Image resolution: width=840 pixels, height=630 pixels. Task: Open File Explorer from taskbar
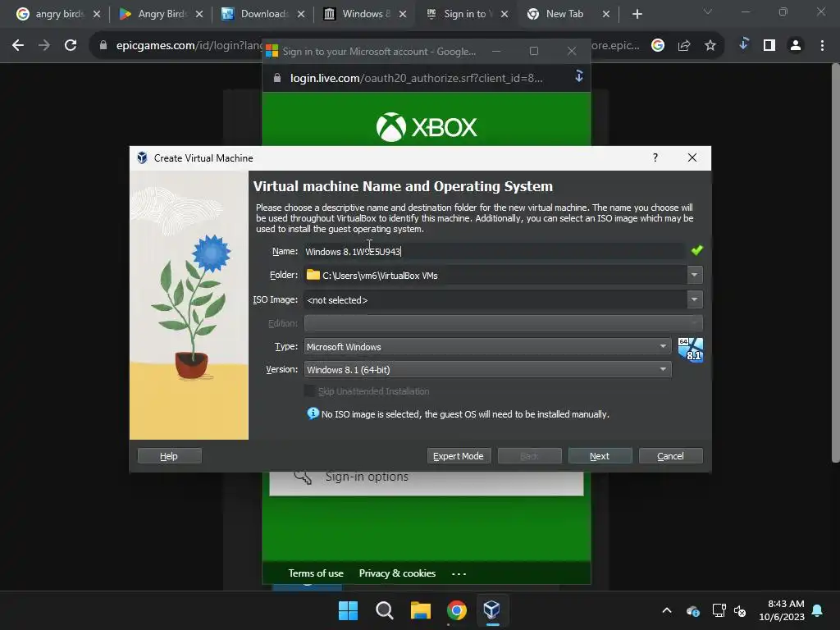[421, 610]
